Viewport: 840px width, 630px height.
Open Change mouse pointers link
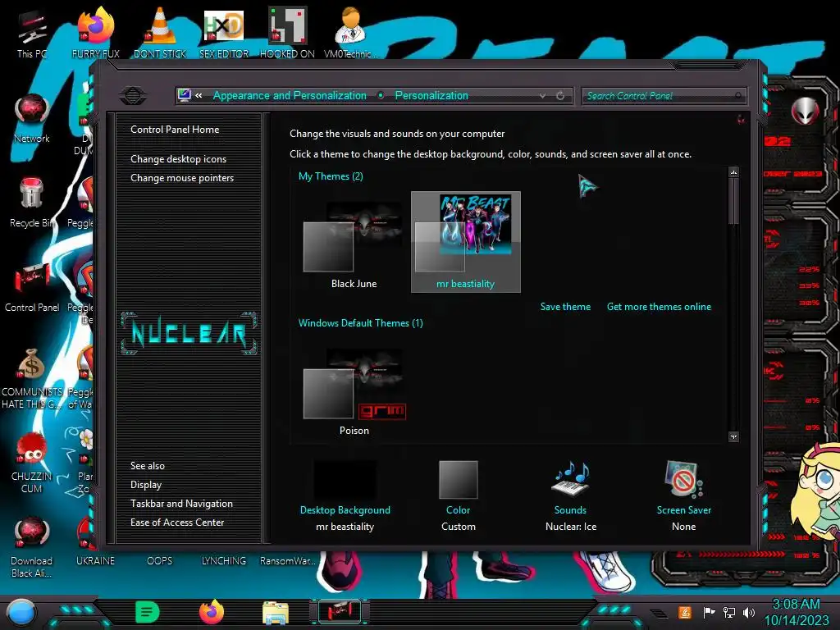182,178
